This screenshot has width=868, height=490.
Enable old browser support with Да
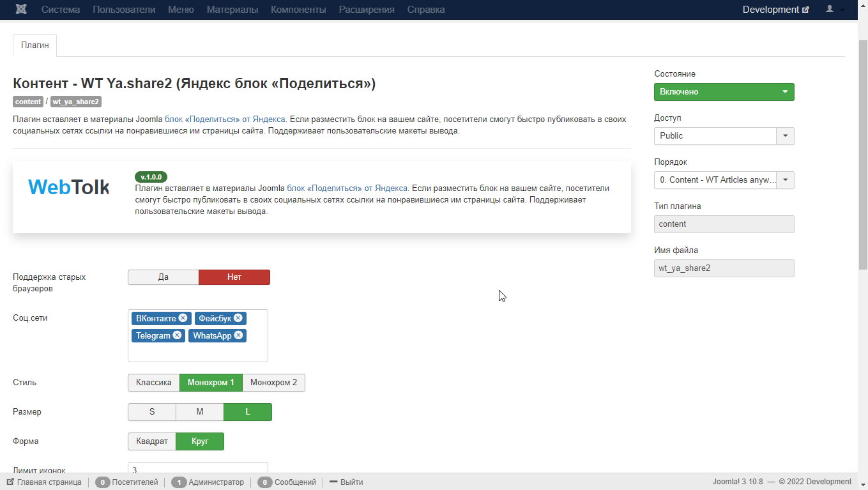(x=164, y=277)
